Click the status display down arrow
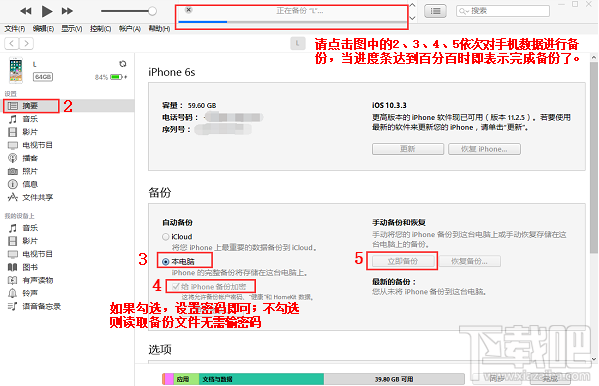 coord(413,18)
